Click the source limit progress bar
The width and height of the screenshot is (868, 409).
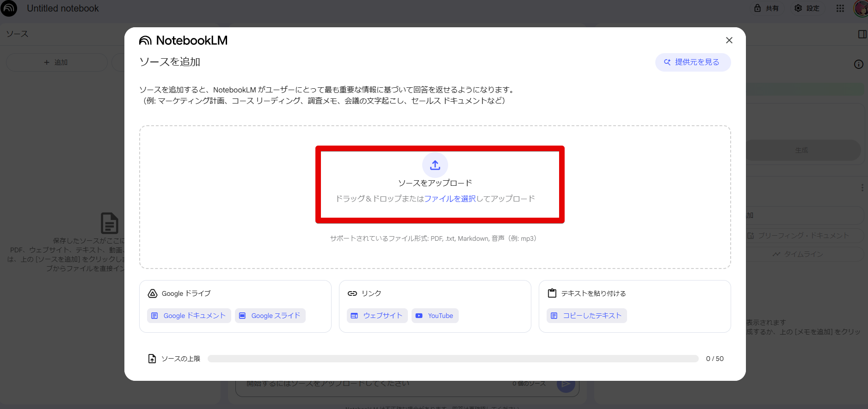click(453, 359)
